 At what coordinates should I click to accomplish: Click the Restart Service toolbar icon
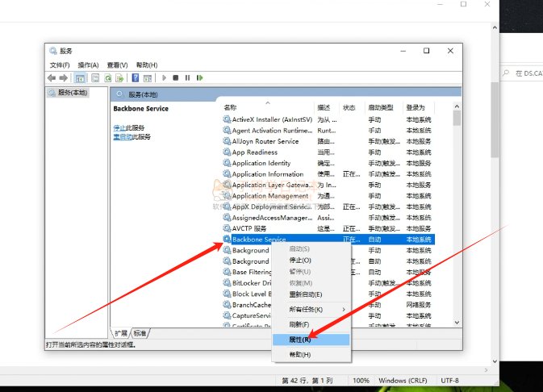tap(198, 78)
